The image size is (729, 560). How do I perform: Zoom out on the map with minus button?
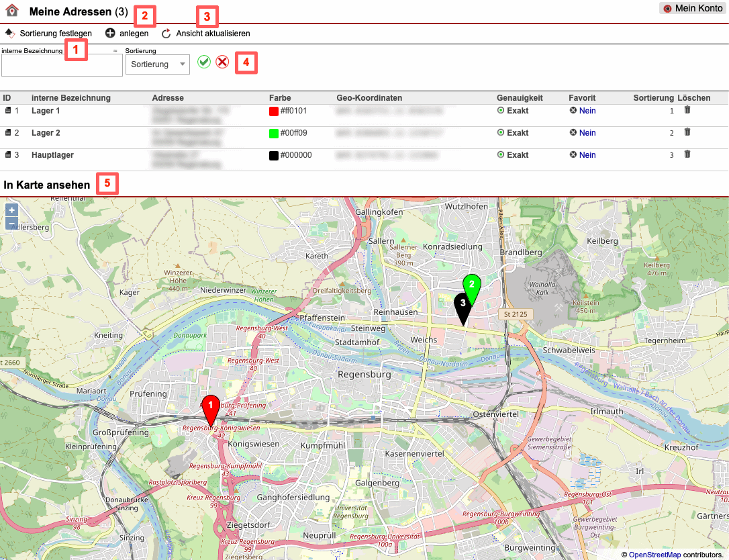pos(11,224)
